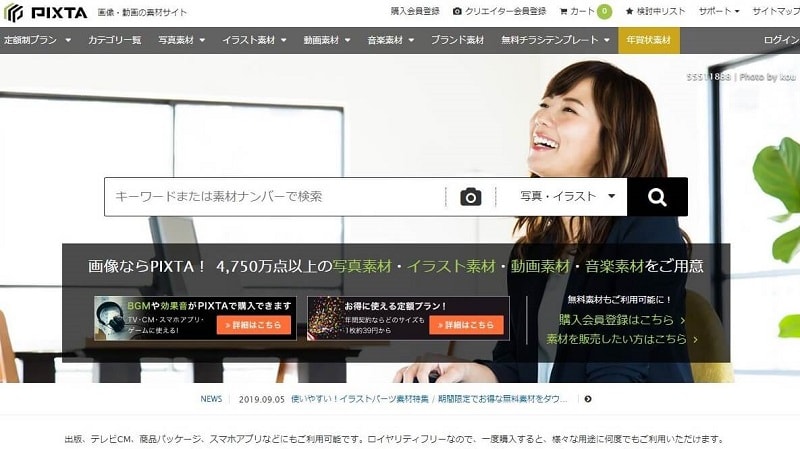Open the ブランド素材 menu item
800x449 pixels.
tap(457, 40)
